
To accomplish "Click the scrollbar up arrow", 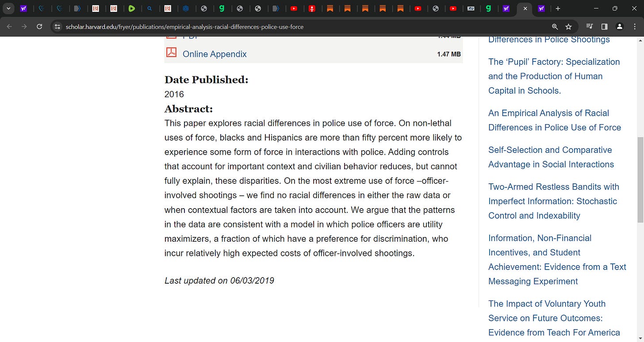I will (x=640, y=40).
